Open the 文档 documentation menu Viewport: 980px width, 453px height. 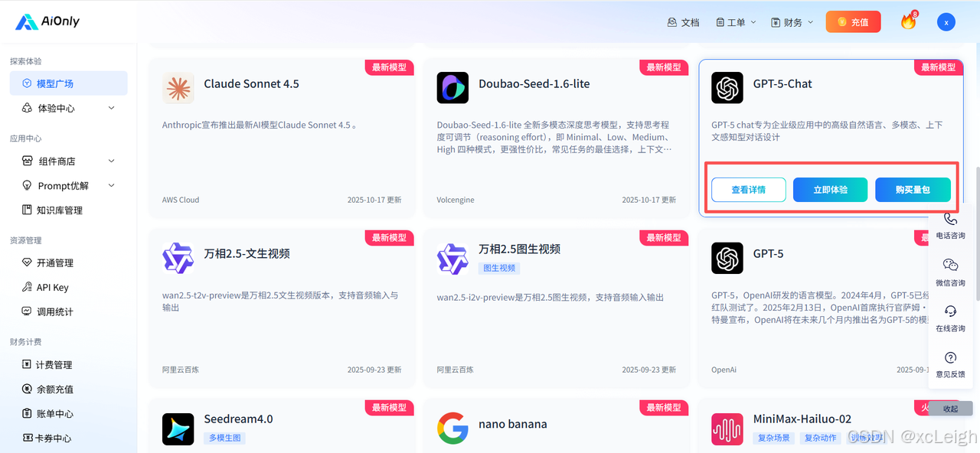pyautogui.click(x=684, y=22)
